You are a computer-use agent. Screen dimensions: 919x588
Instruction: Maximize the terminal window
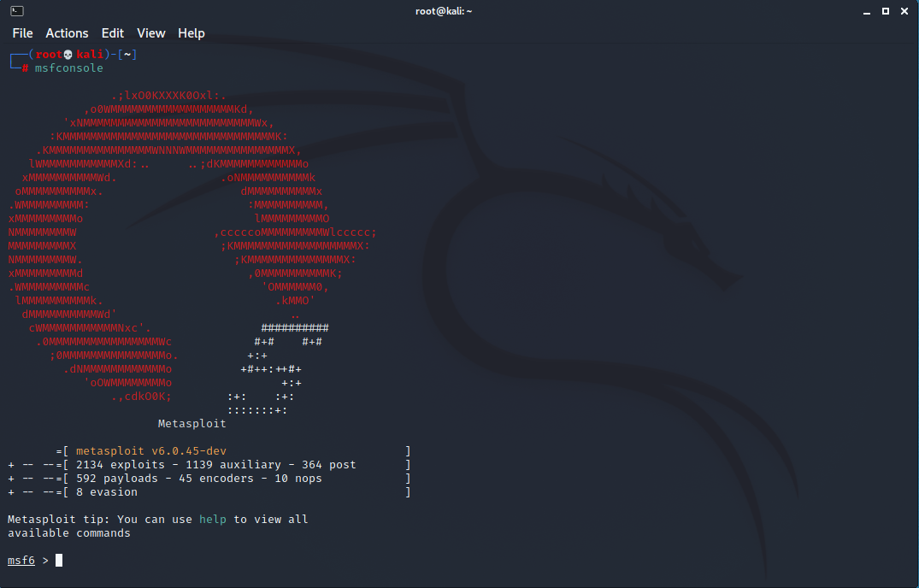tap(886, 11)
